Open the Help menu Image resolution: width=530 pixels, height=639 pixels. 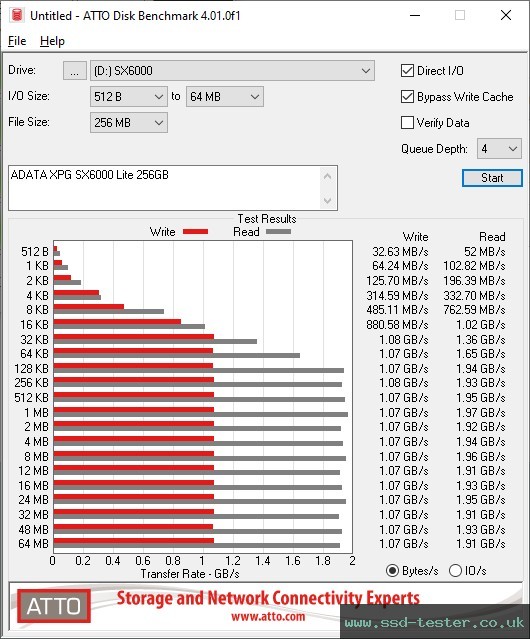52,41
